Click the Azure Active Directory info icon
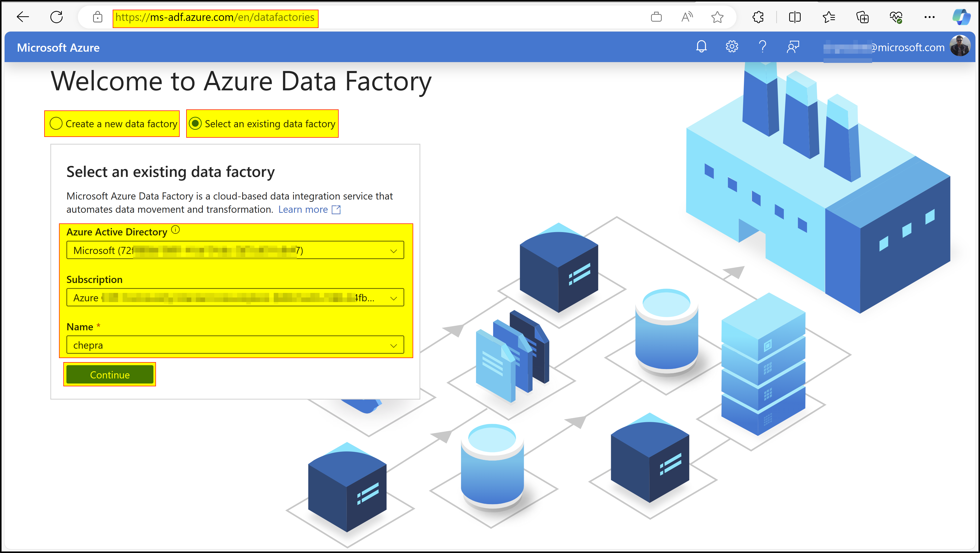The height and width of the screenshot is (553, 980). [x=175, y=230]
